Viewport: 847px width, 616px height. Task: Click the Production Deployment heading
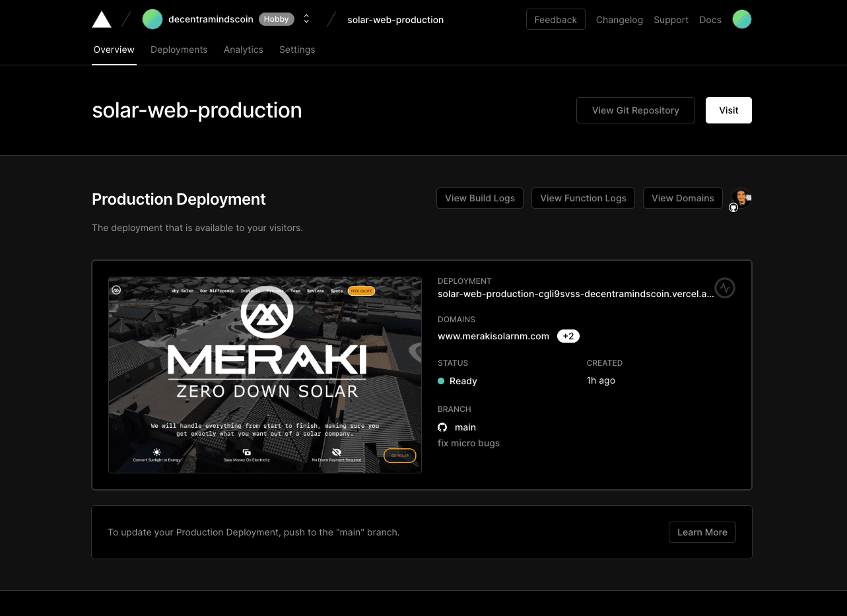coord(179,199)
